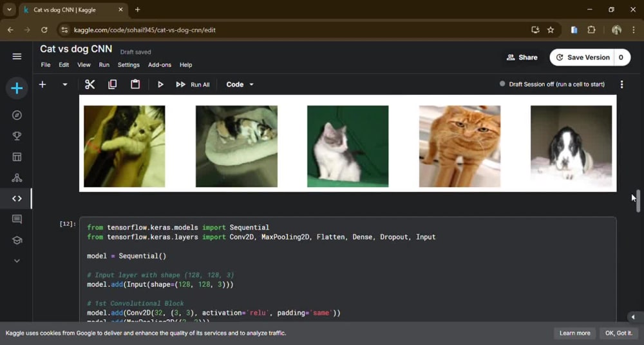Expand more sidebar items chevron
The height and width of the screenshot is (345, 644).
tap(17, 261)
